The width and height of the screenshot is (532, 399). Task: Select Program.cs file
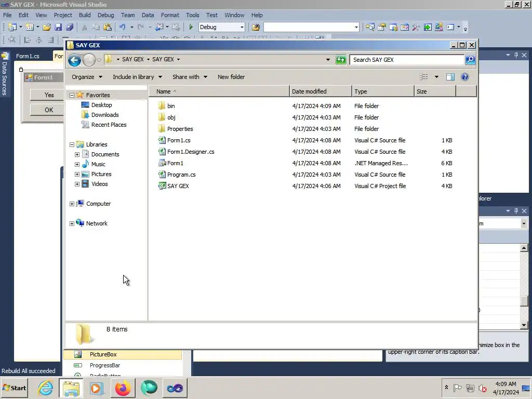[177, 175]
